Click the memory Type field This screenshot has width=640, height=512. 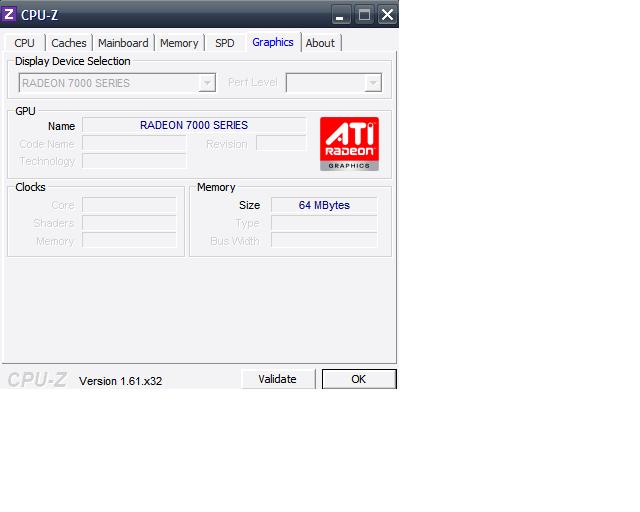(324, 223)
